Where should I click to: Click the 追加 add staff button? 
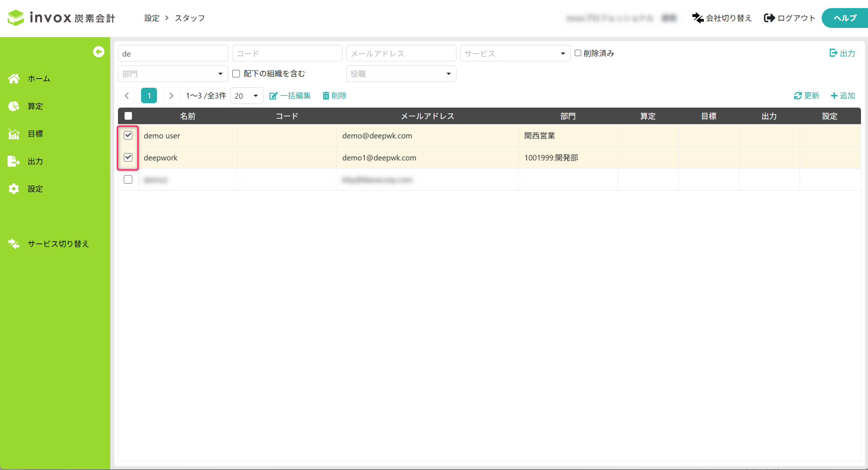tap(843, 96)
